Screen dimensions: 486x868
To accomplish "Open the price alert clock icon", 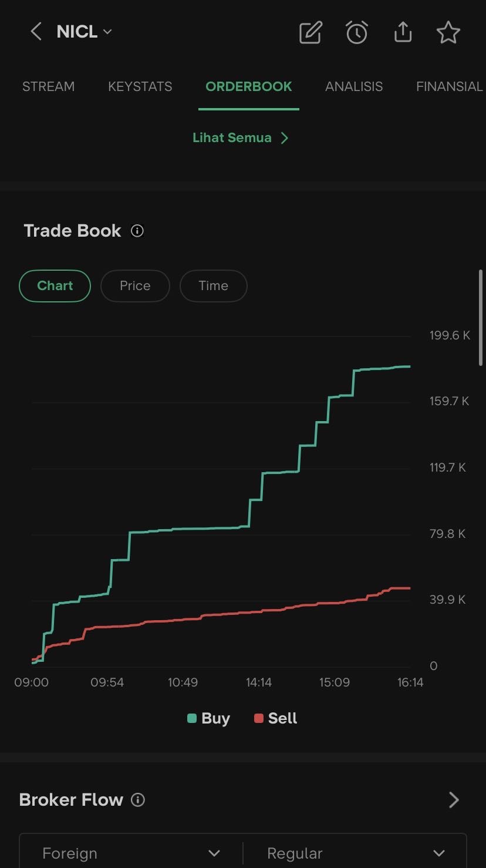I will 356,32.
